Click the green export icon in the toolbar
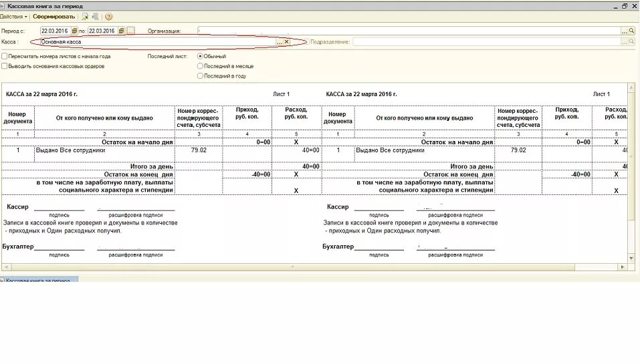The height and width of the screenshot is (364, 640). click(x=85, y=17)
